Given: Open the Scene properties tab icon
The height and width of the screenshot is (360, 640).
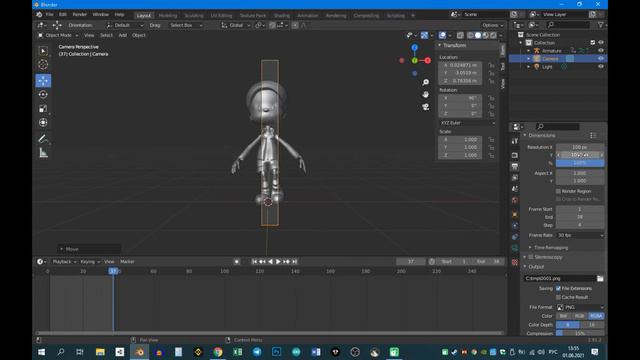Looking at the screenshot, I should click(515, 189).
